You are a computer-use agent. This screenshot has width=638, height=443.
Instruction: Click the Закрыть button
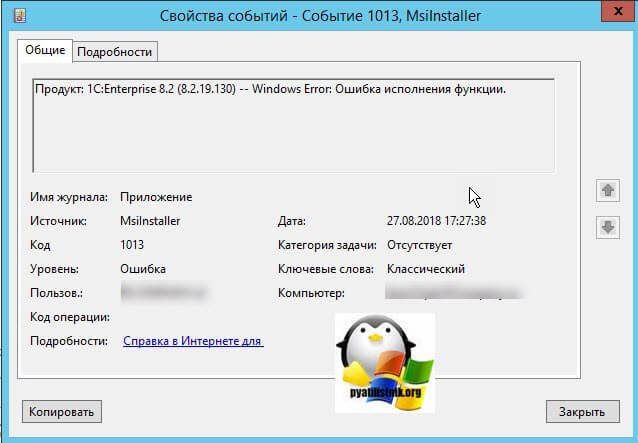(x=582, y=412)
